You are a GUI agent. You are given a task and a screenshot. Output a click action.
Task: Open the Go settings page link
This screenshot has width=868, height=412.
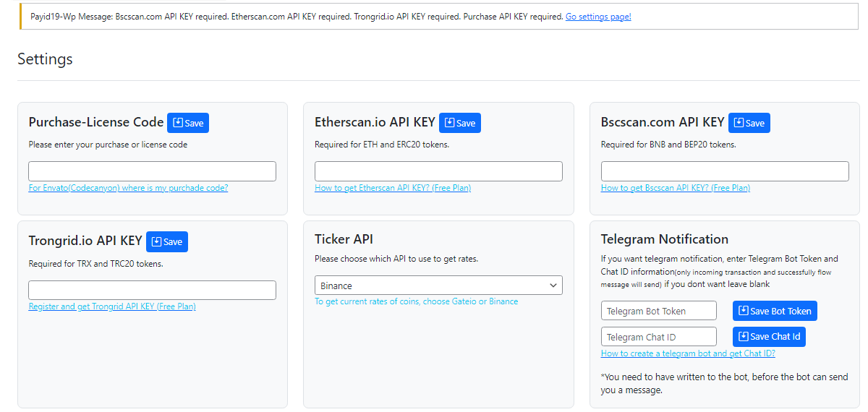(x=598, y=17)
